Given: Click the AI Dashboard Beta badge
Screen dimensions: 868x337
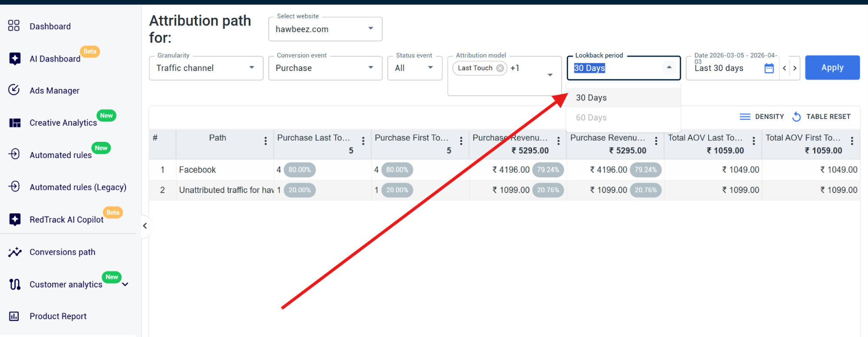Looking at the screenshot, I should point(90,52).
